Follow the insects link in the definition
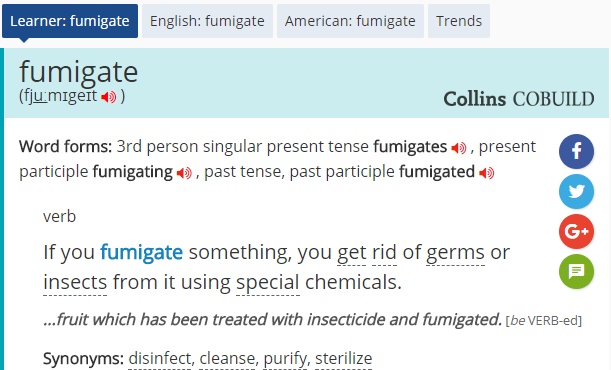The width and height of the screenshot is (611, 370). point(75,282)
